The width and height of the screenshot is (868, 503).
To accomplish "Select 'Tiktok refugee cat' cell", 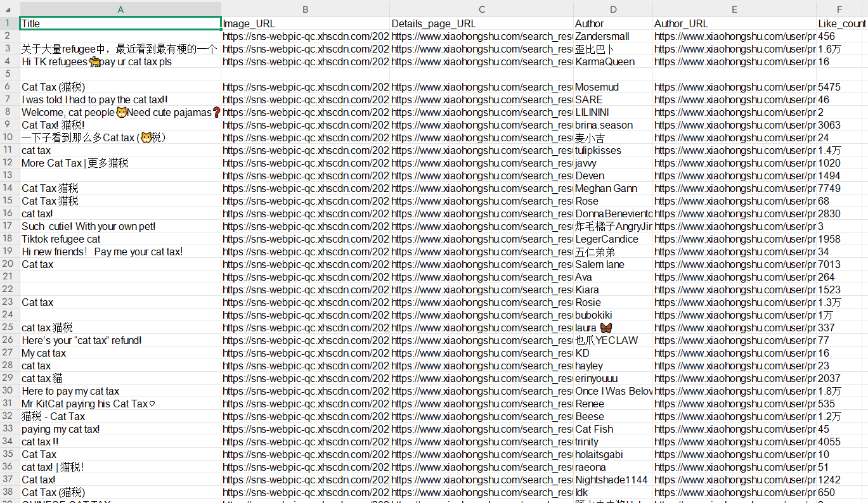I will pyautogui.click(x=120, y=239).
